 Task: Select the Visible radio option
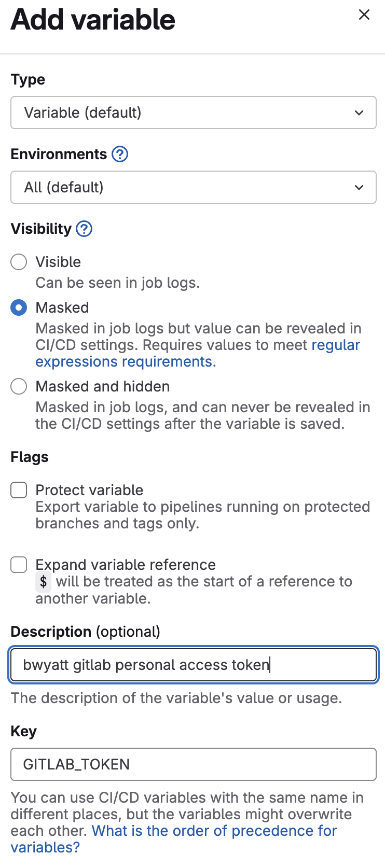pos(19,262)
